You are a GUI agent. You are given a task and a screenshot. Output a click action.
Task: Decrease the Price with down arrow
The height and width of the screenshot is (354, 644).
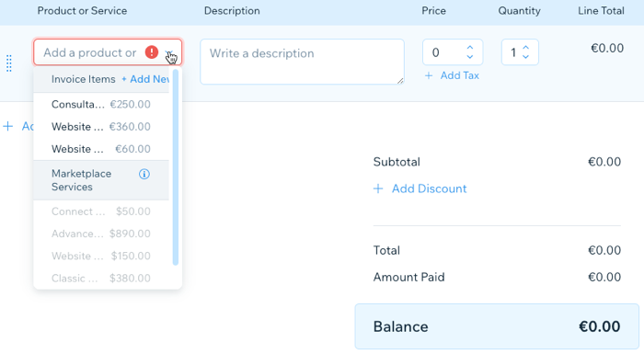[470, 57]
